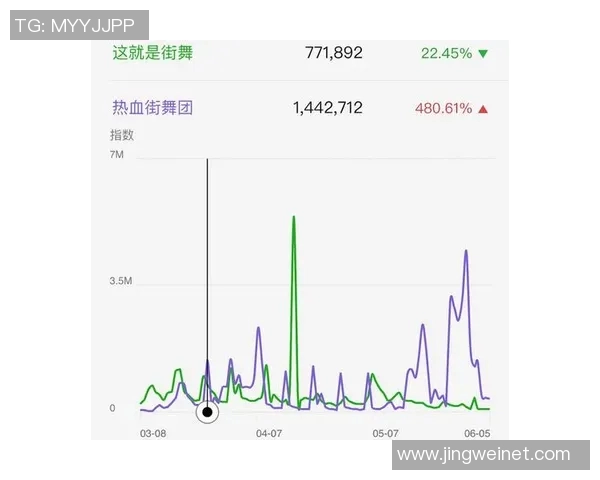Image resolution: width=600 pixels, height=480 pixels.
Task: Select the 热血街舞团 keyword label
Action: (x=152, y=108)
